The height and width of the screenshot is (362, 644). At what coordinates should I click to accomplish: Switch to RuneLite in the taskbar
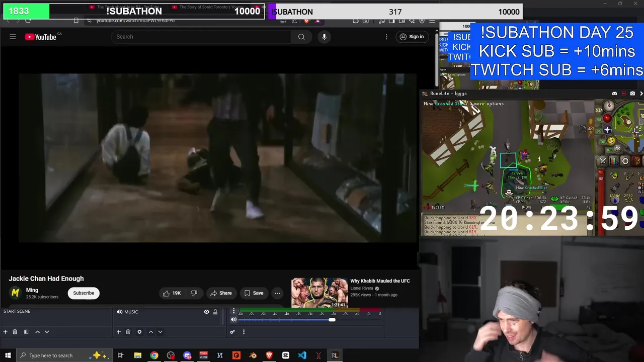pyautogui.click(x=335, y=355)
